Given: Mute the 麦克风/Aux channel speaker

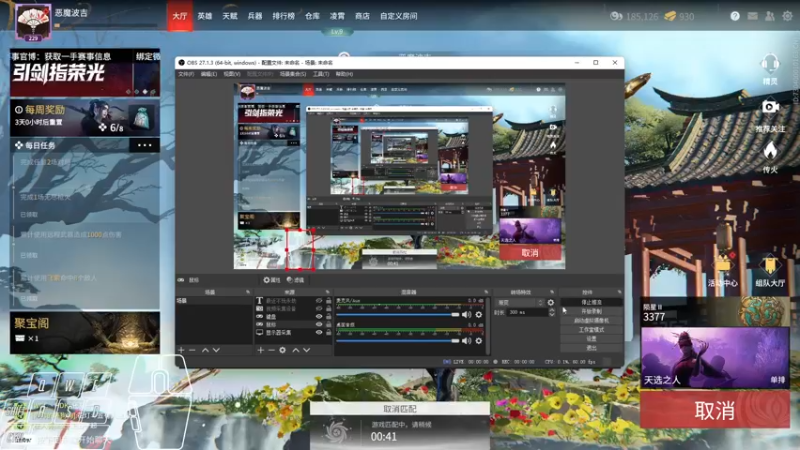Looking at the screenshot, I should [x=466, y=315].
